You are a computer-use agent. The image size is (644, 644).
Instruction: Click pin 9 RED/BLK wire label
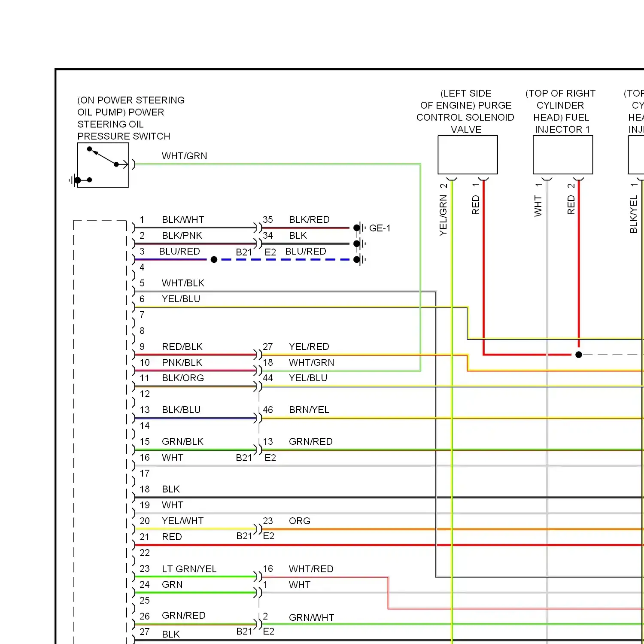182,347
